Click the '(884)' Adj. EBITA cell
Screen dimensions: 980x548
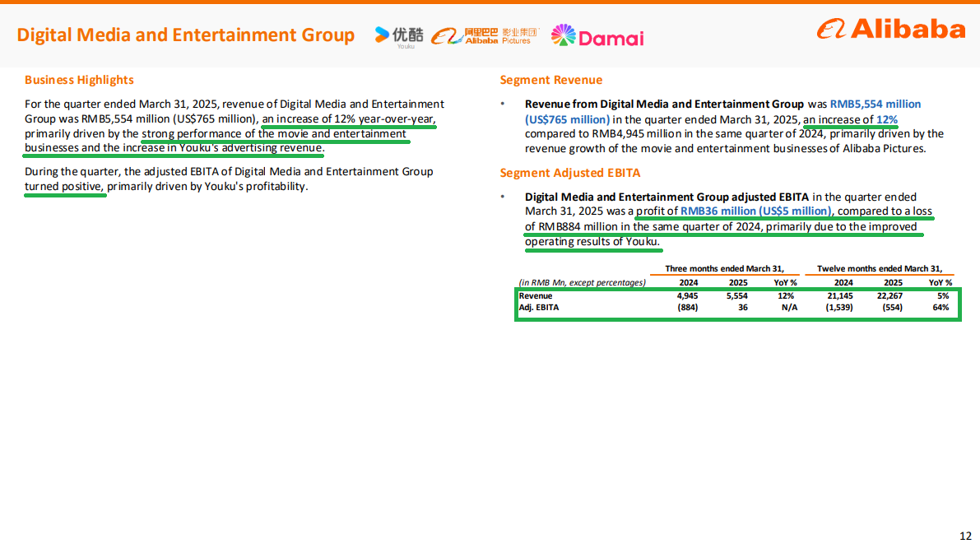coord(688,308)
